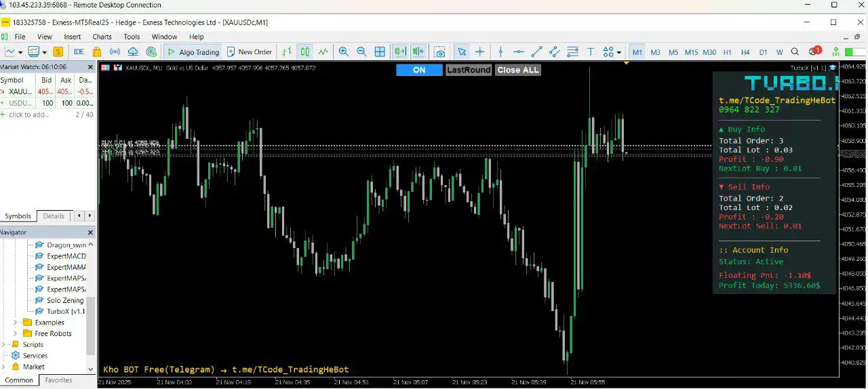
Task: Toggle Algo Trading on or off
Action: tap(193, 52)
